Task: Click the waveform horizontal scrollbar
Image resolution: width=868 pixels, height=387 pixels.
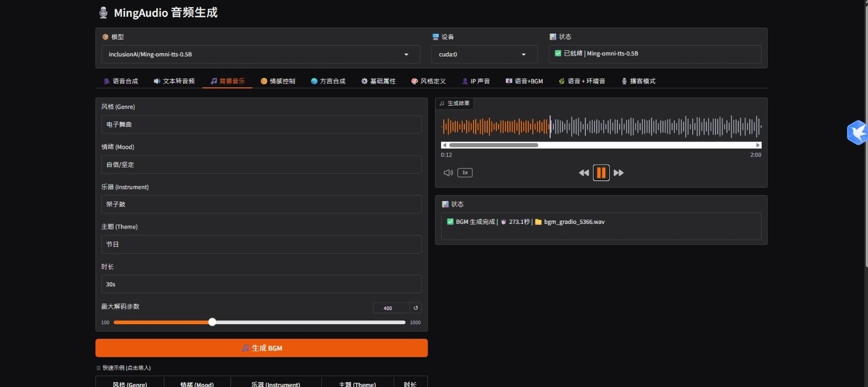Action: [x=494, y=145]
